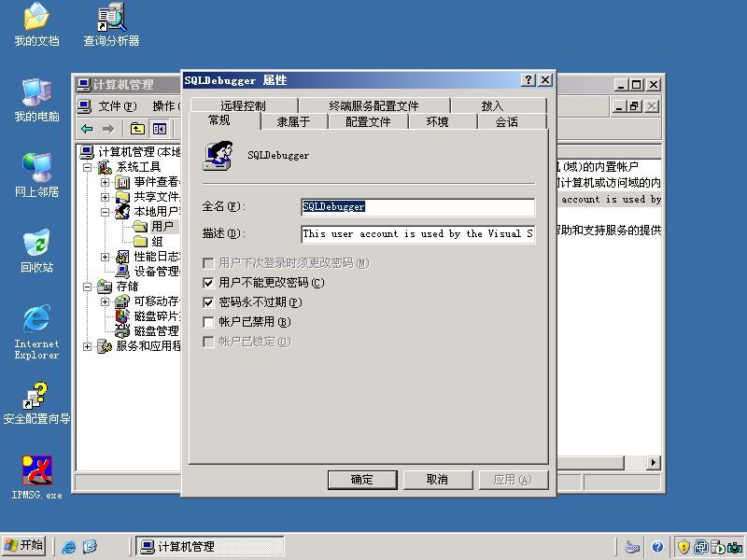Viewport: 747px width, 560px height.
Task: Expand the 性能日志 tree node
Action: (105, 258)
